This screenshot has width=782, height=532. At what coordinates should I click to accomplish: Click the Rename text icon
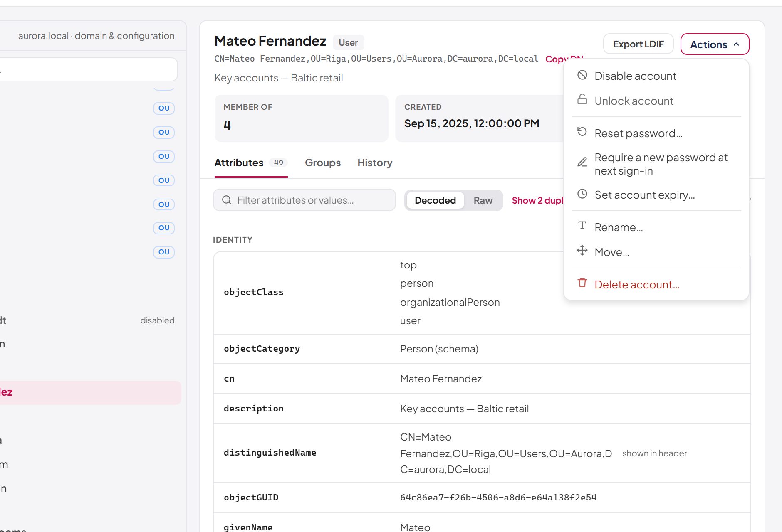(x=582, y=226)
